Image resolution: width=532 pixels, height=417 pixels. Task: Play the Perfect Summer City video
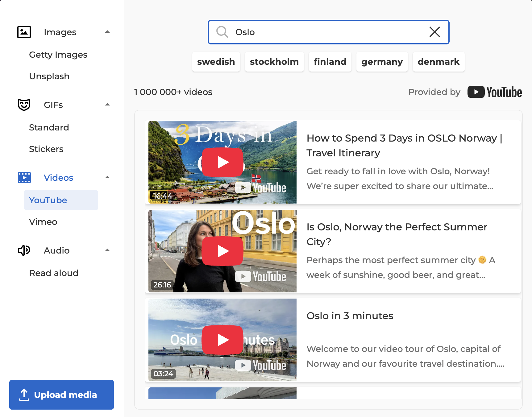click(x=222, y=251)
